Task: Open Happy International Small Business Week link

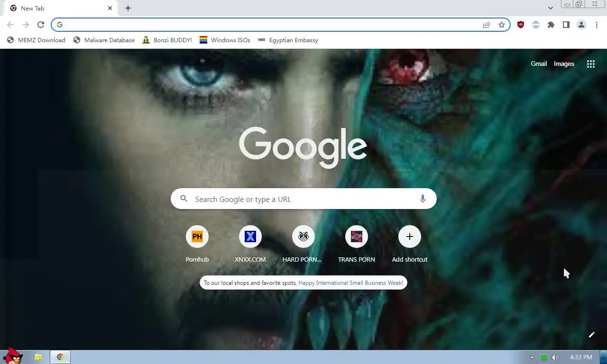Action: 351,283
